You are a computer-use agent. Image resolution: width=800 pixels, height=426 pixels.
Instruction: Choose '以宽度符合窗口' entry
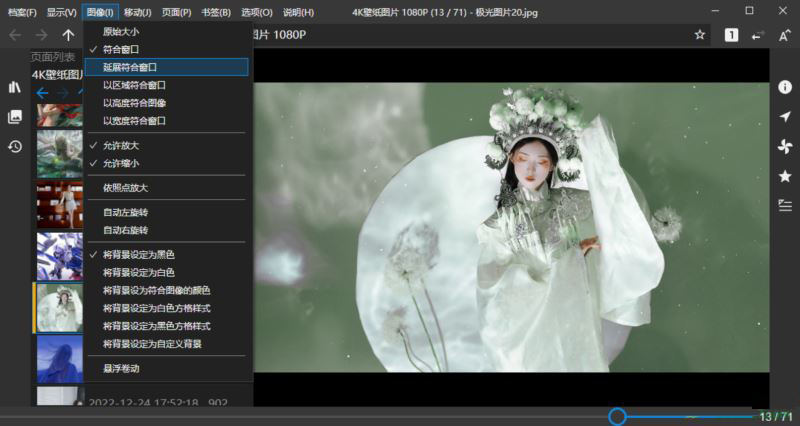tap(166, 121)
